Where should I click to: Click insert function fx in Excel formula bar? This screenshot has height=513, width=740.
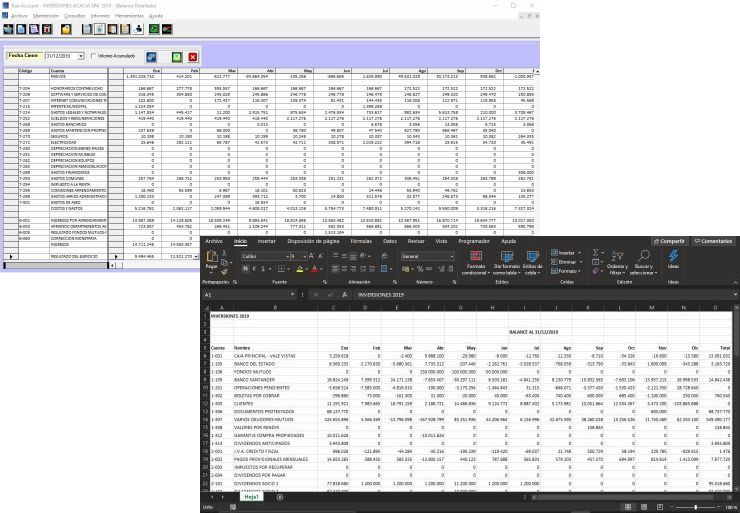pos(345,294)
